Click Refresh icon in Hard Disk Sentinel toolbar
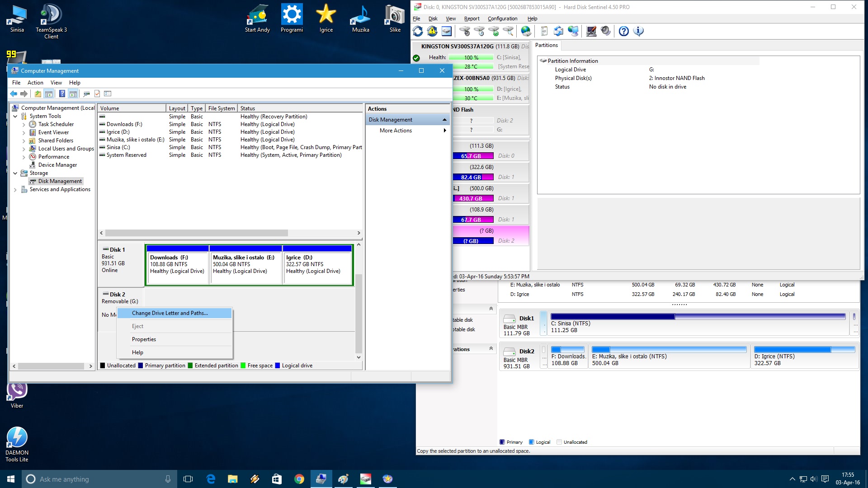 click(x=418, y=31)
